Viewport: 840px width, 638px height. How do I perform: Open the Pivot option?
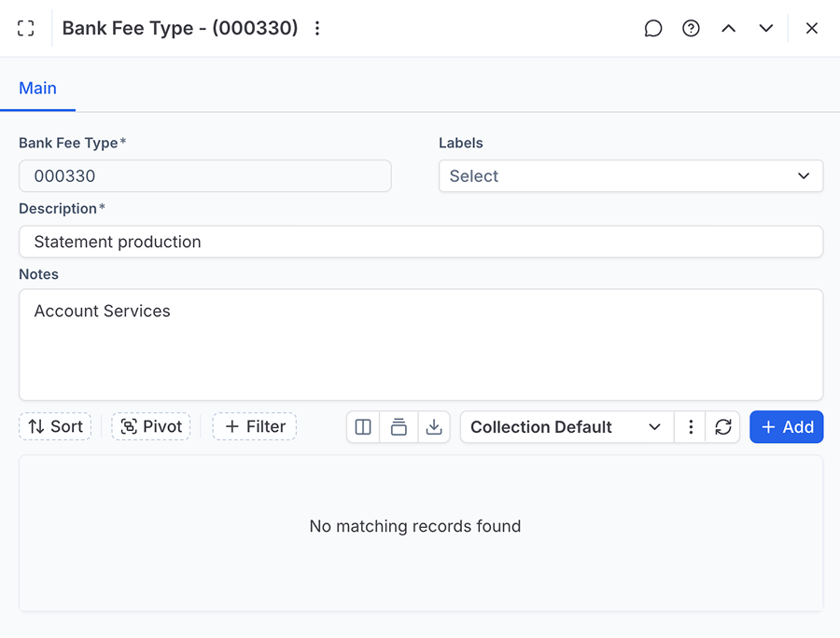point(151,426)
